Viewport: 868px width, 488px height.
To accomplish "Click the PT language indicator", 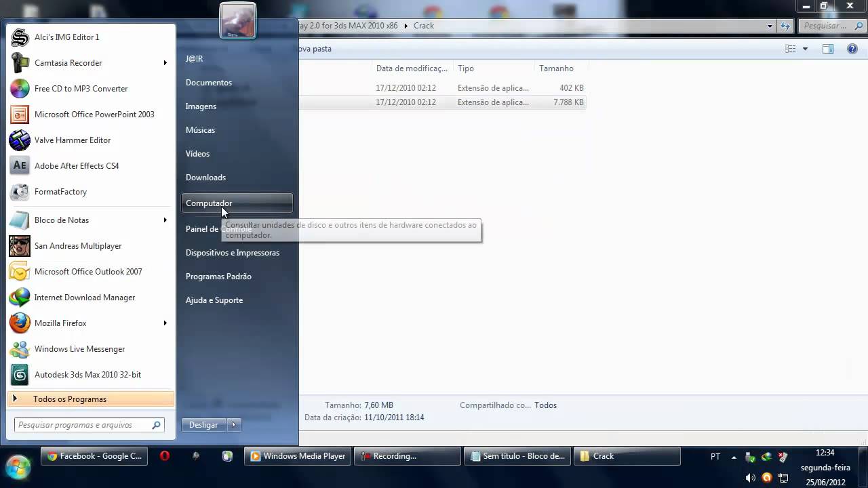I will point(715,457).
